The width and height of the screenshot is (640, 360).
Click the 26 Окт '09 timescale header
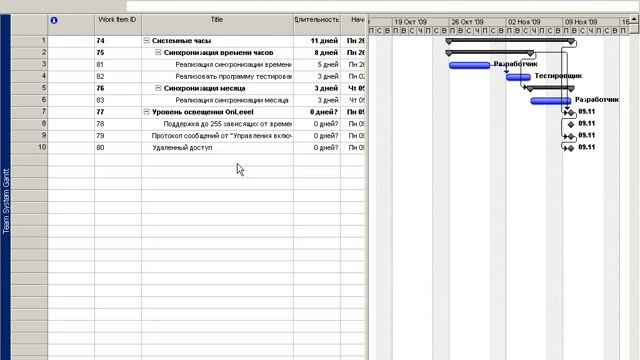point(478,22)
